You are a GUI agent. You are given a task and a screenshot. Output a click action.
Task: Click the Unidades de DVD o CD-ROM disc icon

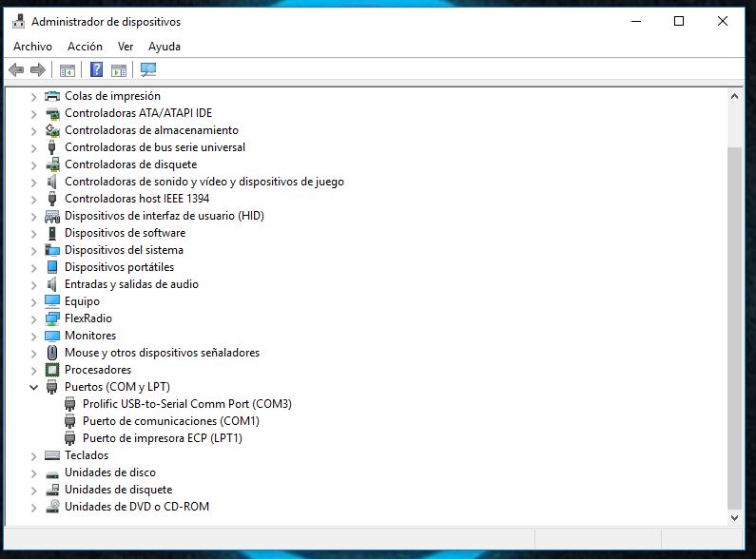tap(52, 507)
